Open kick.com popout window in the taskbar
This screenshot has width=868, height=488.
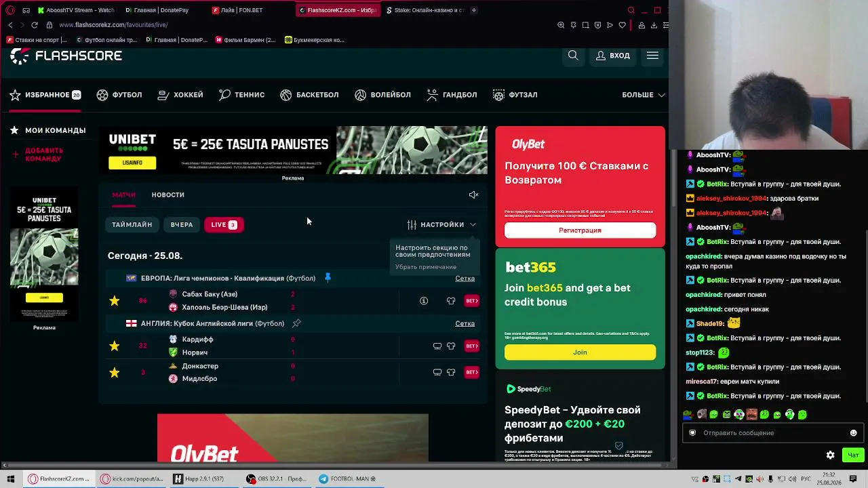[x=132, y=479]
